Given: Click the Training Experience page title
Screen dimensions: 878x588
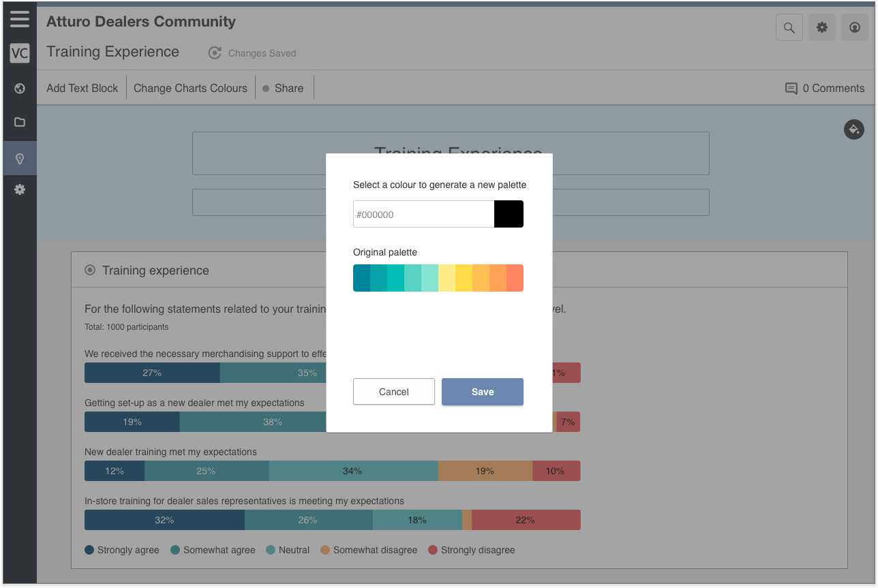Looking at the screenshot, I should 112,52.
